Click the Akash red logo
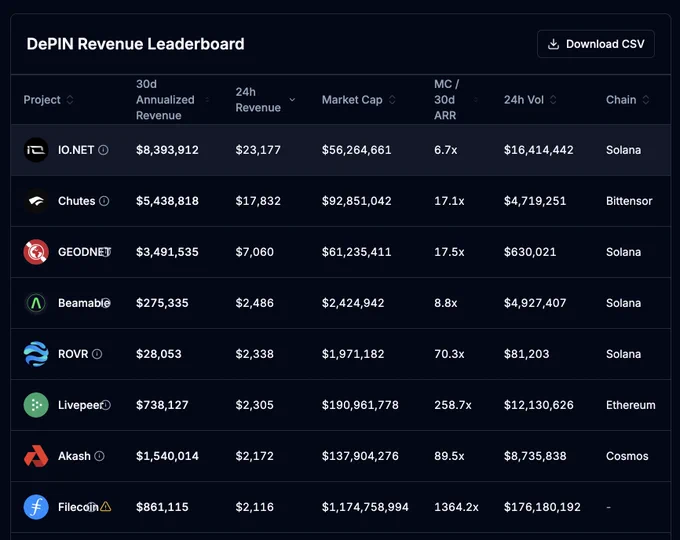 tap(36, 456)
